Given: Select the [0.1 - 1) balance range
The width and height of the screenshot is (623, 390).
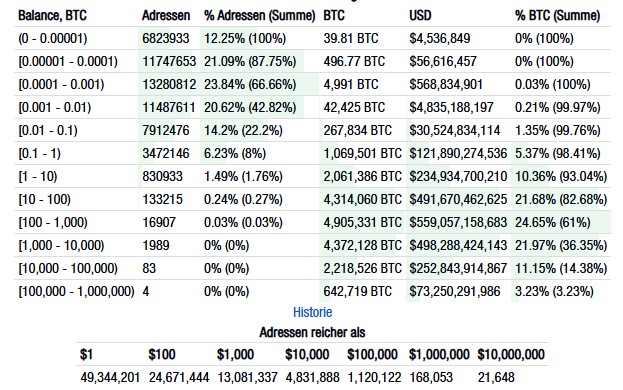Looking at the screenshot, I should (x=39, y=154).
